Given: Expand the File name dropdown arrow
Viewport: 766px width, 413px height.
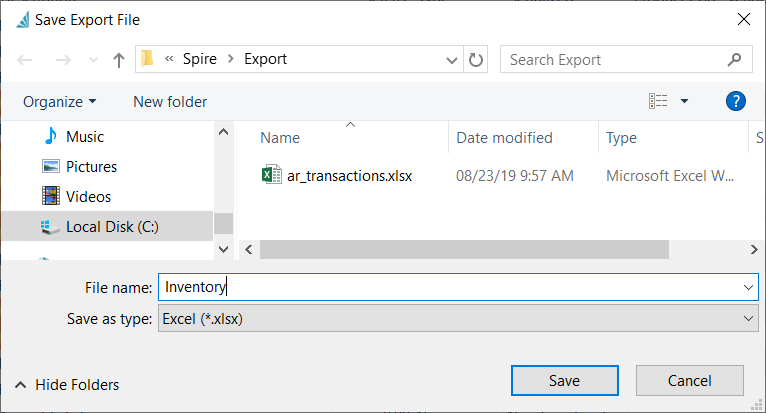Looking at the screenshot, I should 748,287.
